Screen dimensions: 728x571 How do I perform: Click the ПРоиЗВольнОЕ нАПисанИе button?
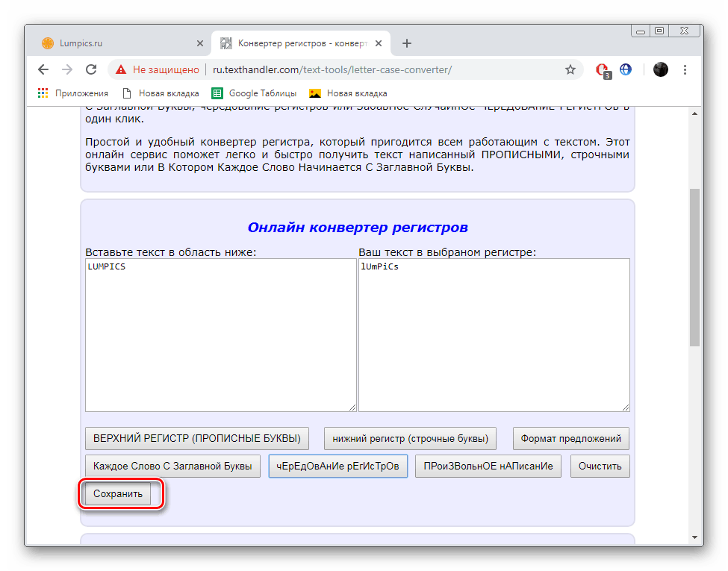(x=488, y=466)
